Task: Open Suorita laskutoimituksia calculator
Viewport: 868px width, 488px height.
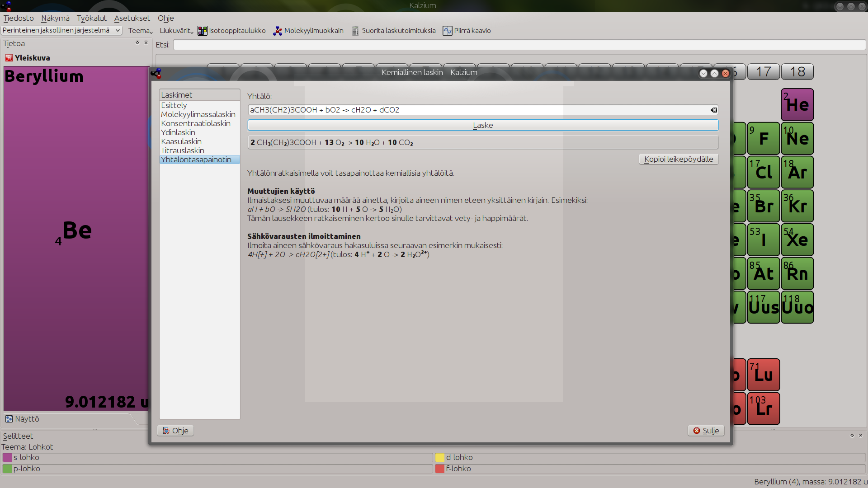Action: [393, 31]
